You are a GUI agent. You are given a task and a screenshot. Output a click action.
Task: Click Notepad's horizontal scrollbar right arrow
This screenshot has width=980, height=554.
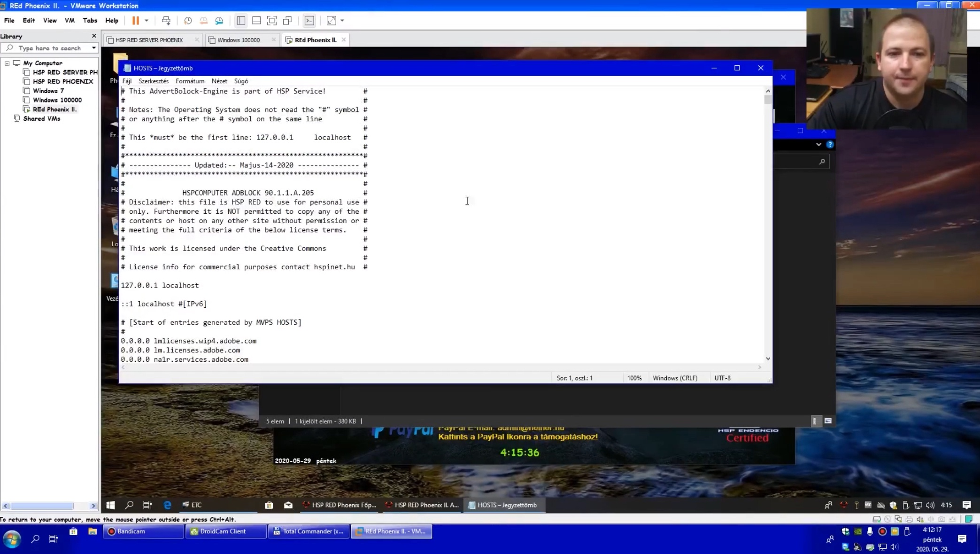pos(759,367)
